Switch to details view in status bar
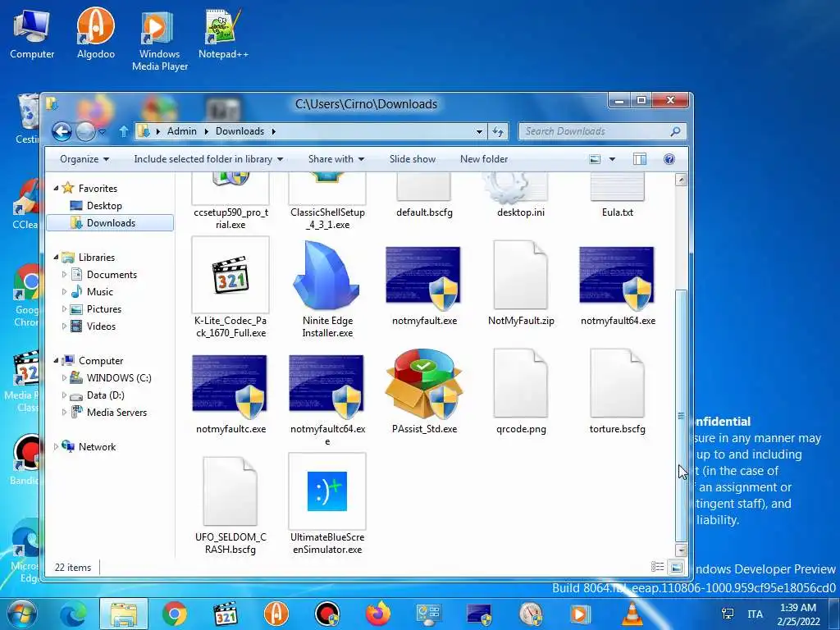The height and width of the screenshot is (630, 840). 657,567
